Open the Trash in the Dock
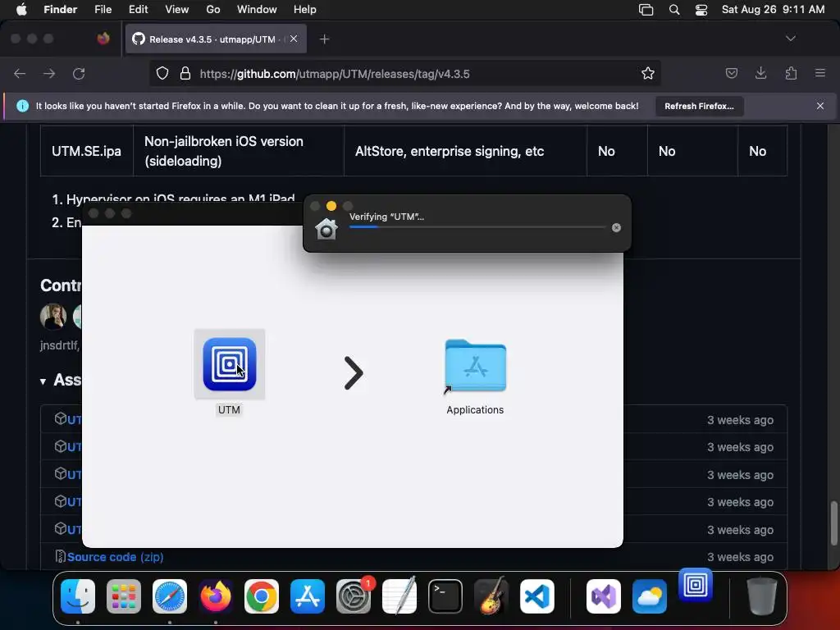 [x=762, y=596]
